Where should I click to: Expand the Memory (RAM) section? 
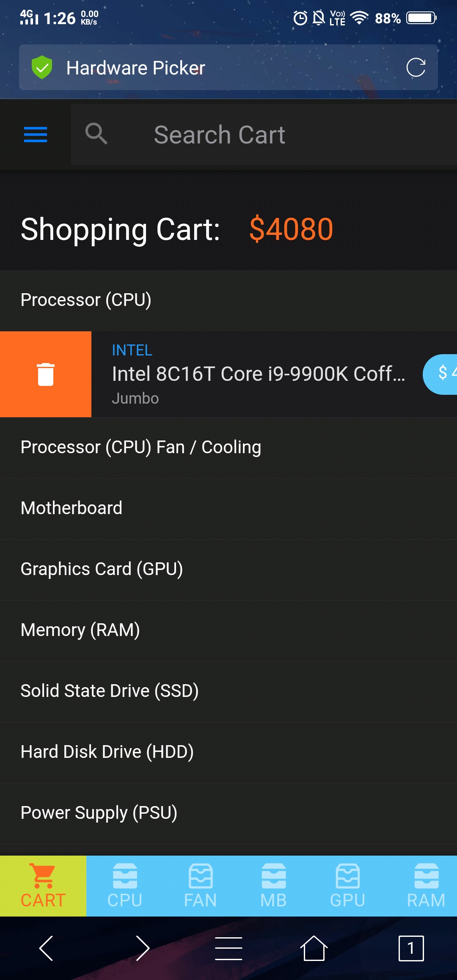coord(228,630)
